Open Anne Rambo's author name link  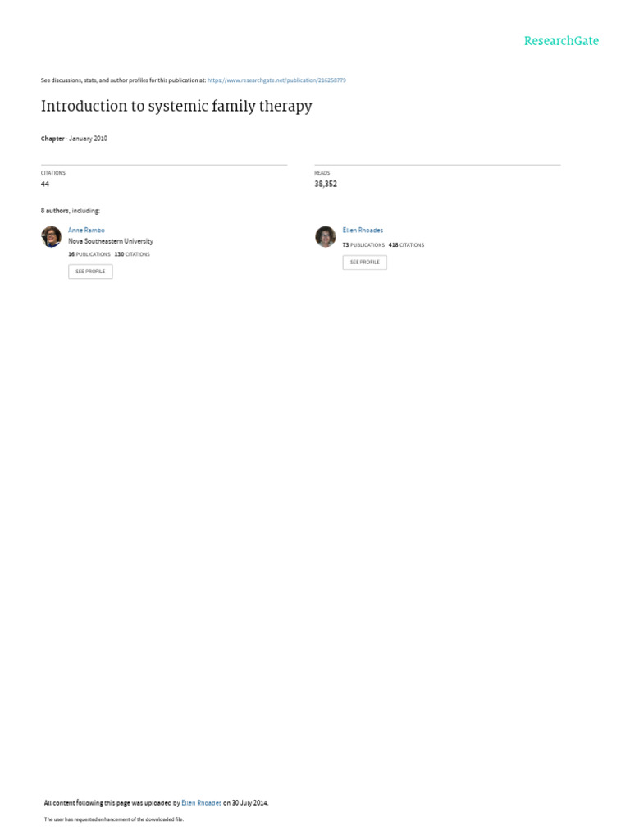point(86,231)
